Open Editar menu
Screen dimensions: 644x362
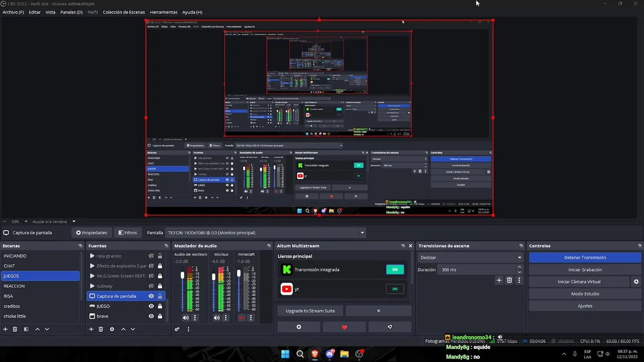click(x=35, y=12)
